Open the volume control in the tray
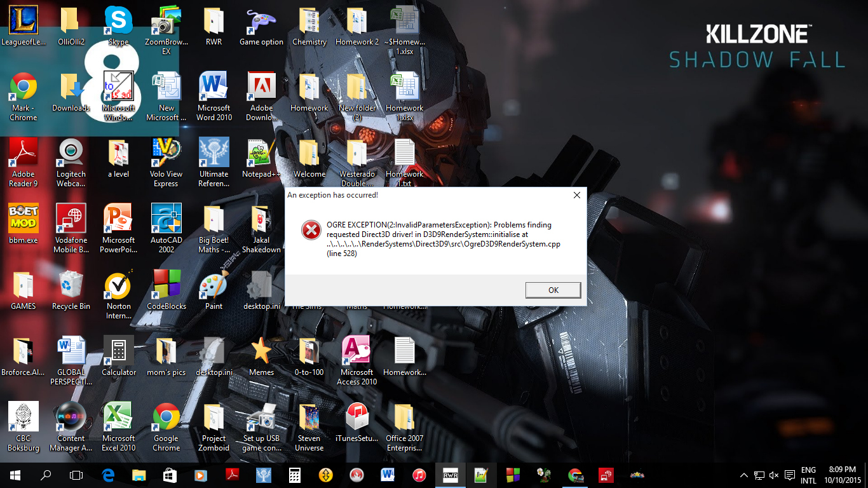Image resolution: width=868 pixels, height=488 pixels. tap(774, 475)
